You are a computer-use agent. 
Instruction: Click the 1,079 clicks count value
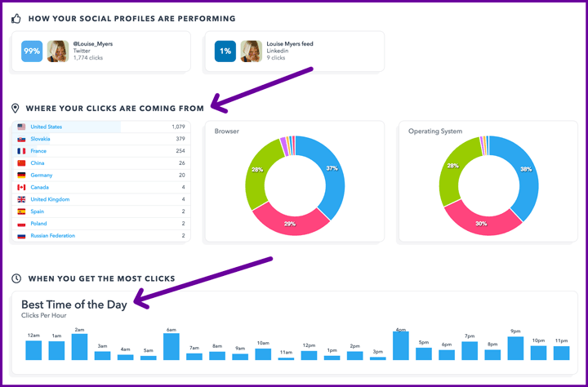(x=179, y=127)
